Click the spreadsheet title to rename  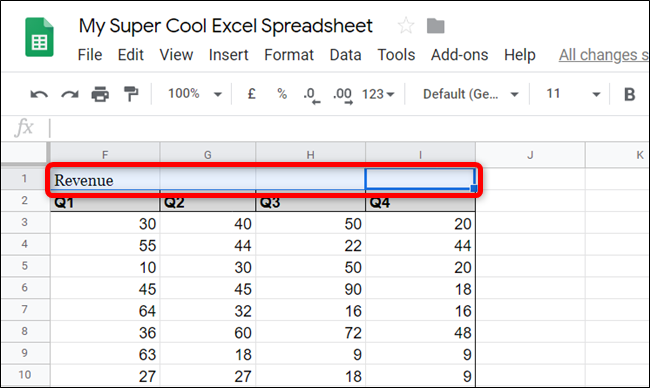[x=226, y=26]
